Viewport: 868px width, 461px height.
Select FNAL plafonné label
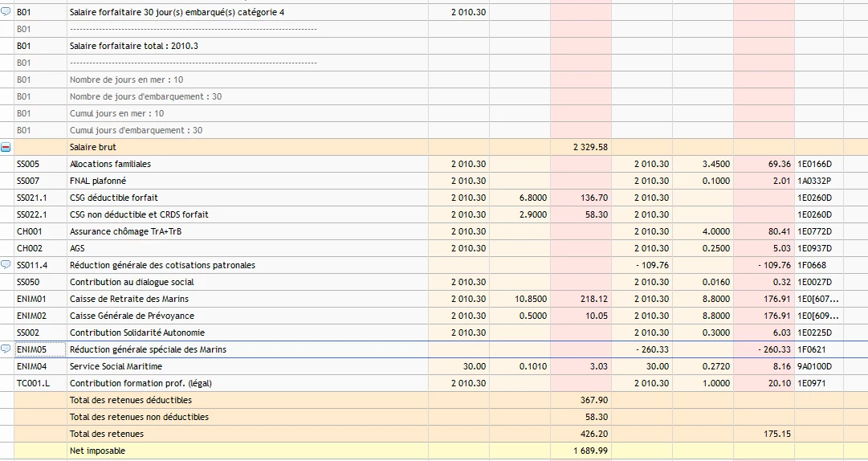(98, 181)
